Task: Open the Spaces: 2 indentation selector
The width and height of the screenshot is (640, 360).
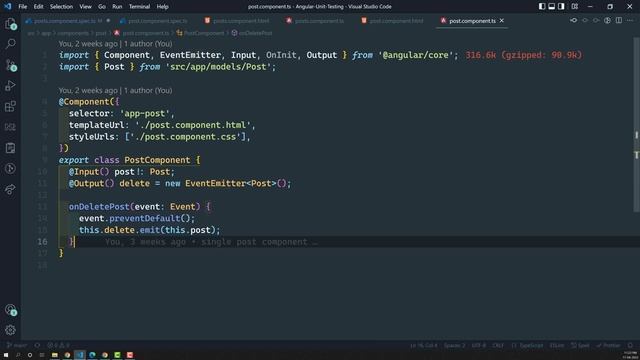Action: (x=454, y=345)
